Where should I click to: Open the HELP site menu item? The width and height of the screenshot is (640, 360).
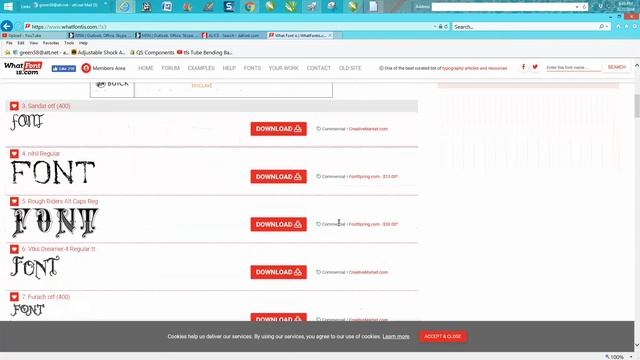click(x=229, y=68)
